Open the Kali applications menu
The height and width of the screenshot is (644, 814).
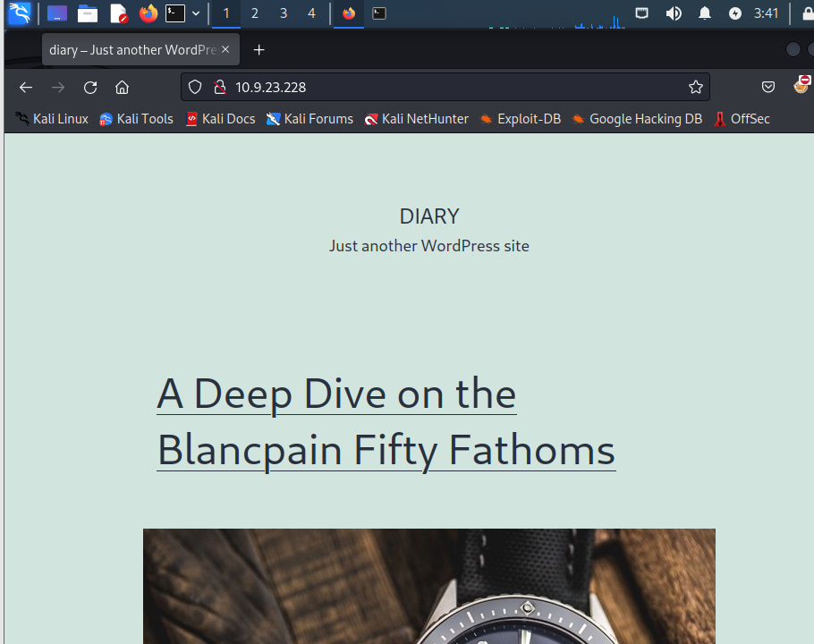20,13
